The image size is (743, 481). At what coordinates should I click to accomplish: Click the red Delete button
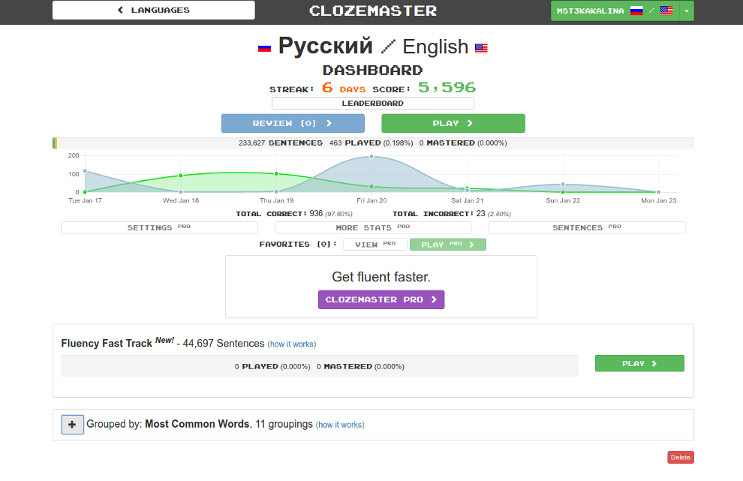pos(680,457)
